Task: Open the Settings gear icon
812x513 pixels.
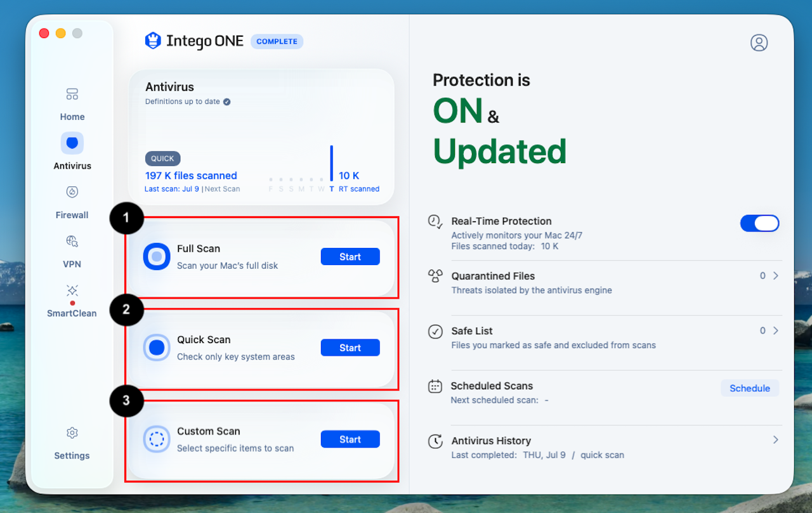Action: tap(72, 433)
